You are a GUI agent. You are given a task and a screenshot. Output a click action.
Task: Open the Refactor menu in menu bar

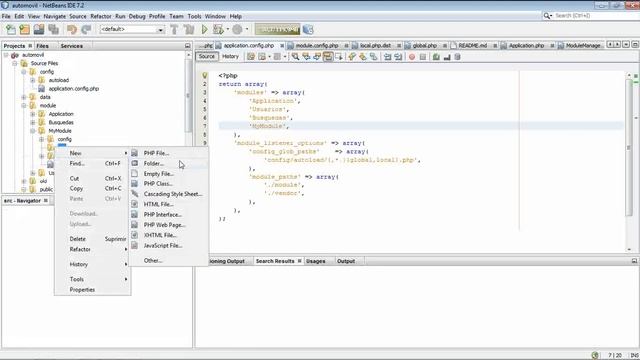(101, 16)
